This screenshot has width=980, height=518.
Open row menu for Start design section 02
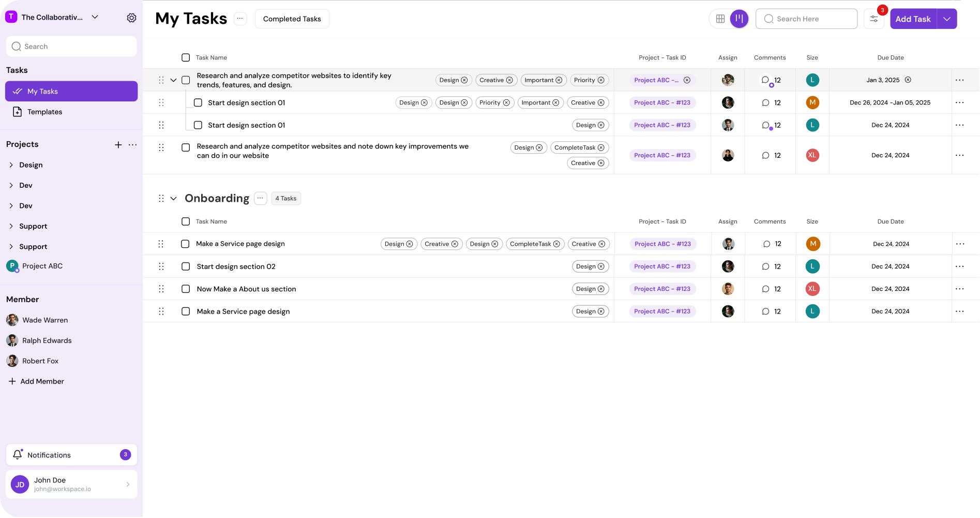pyautogui.click(x=960, y=267)
